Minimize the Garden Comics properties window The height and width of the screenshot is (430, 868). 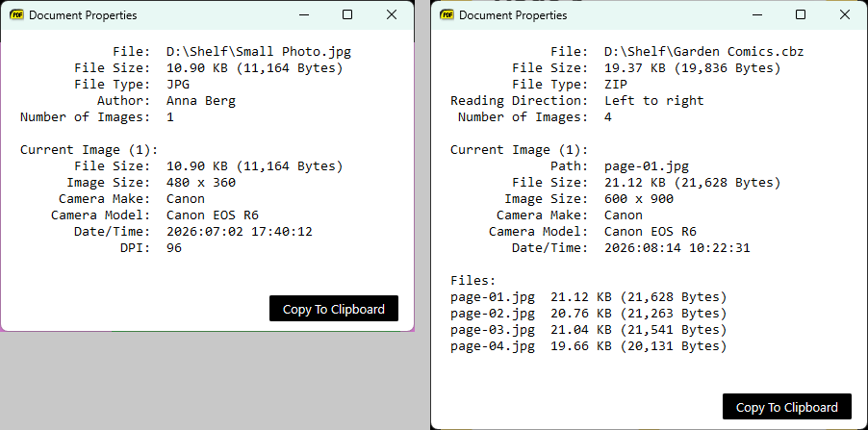pyautogui.click(x=756, y=15)
